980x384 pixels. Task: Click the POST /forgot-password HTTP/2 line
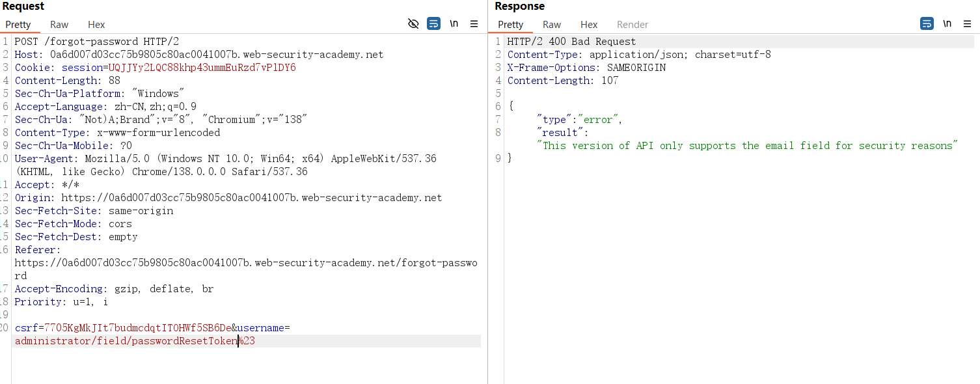97,42
